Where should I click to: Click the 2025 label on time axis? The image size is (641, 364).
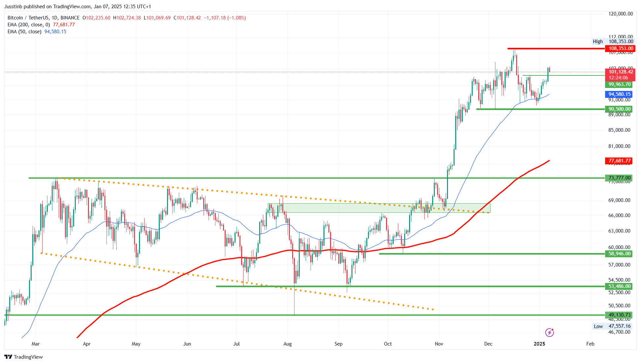540,344
